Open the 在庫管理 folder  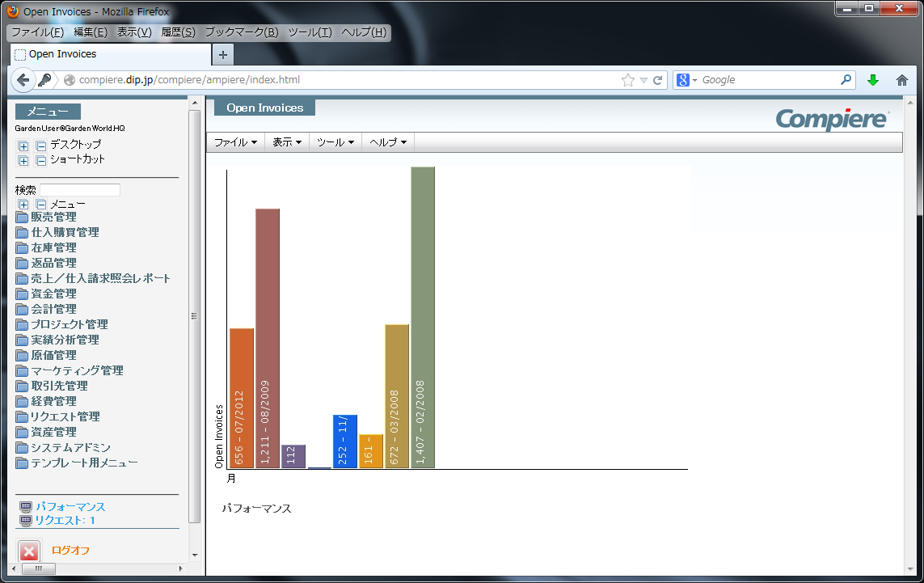pyautogui.click(x=47, y=247)
